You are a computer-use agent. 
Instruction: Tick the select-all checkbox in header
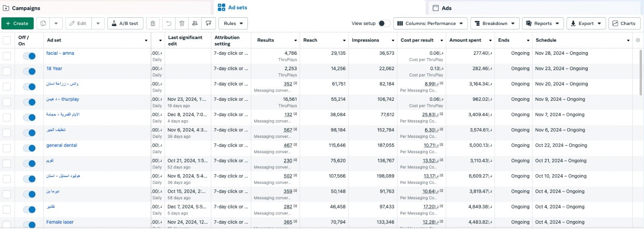(x=7, y=40)
